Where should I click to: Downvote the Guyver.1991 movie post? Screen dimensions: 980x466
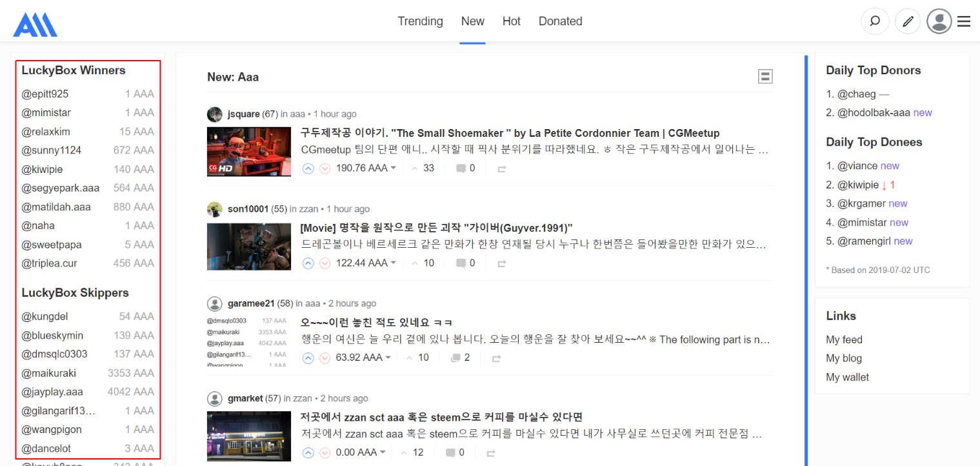325,263
